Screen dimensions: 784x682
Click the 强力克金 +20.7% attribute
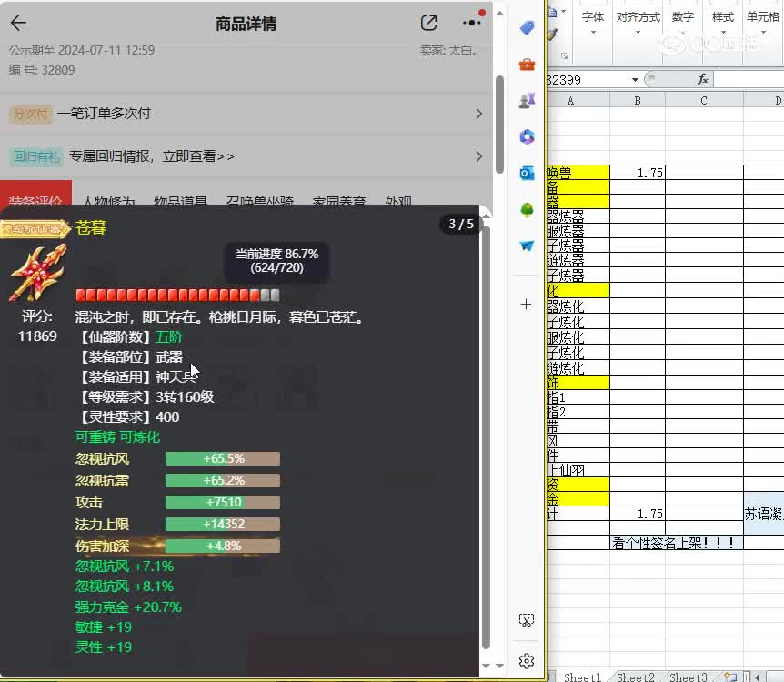(x=128, y=607)
